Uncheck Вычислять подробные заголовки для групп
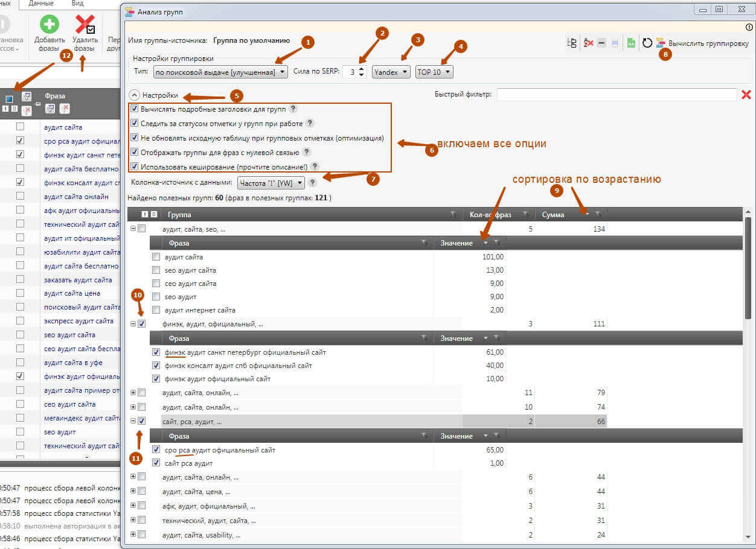The image size is (756, 549). (x=135, y=109)
